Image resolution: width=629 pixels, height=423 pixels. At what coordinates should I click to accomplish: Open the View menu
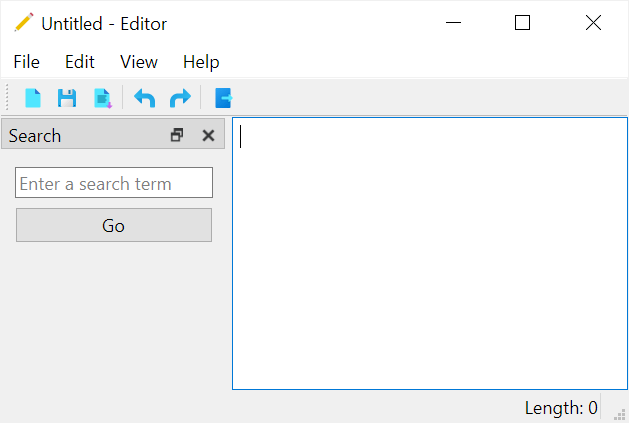coord(139,62)
